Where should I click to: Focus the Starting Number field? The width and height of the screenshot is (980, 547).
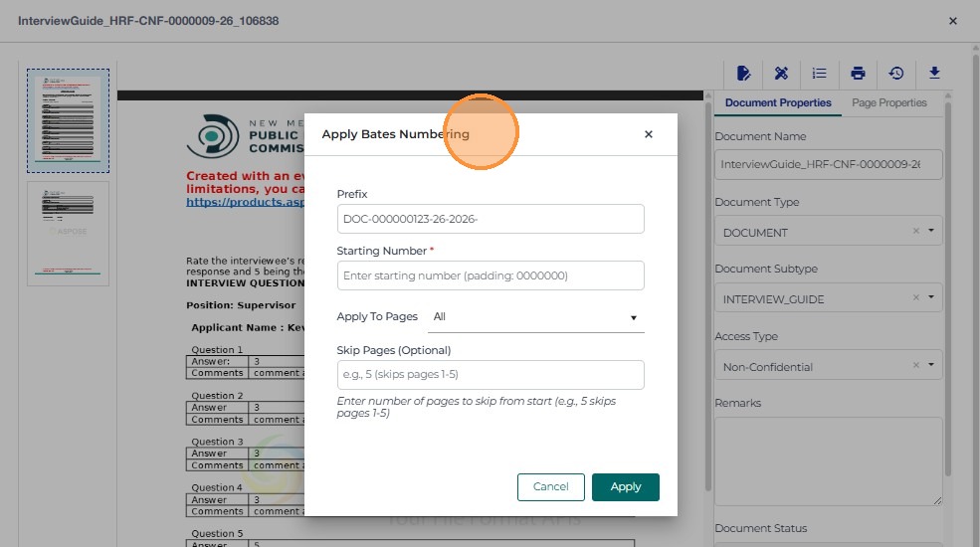click(x=490, y=275)
